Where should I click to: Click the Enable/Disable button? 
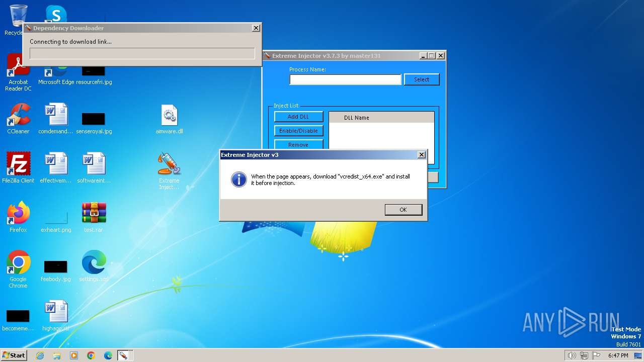click(x=298, y=131)
